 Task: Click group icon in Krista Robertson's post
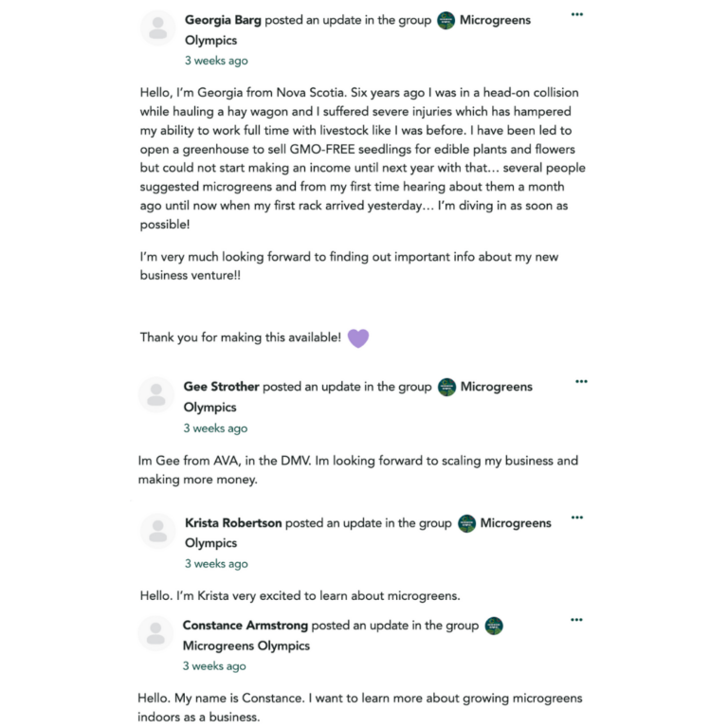pyautogui.click(x=466, y=523)
